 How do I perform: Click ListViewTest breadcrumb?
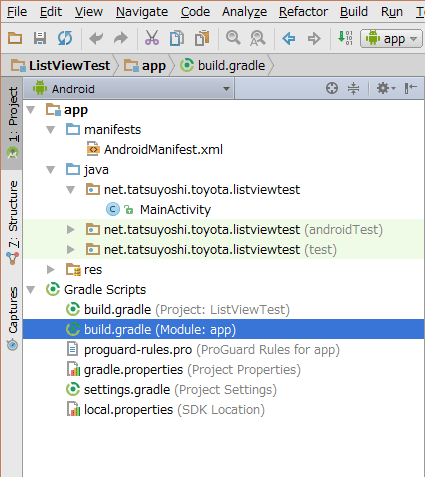pos(61,65)
